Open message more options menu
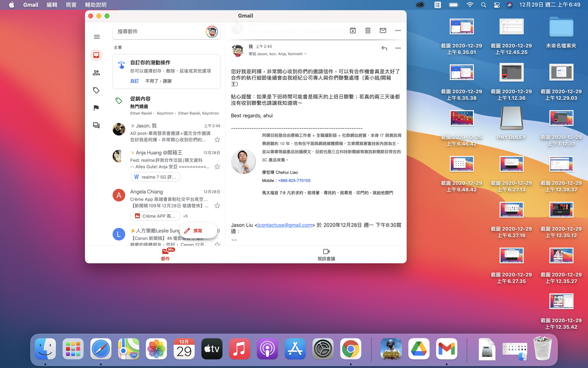This screenshot has height=368, width=588. pyautogui.click(x=398, y=48)
